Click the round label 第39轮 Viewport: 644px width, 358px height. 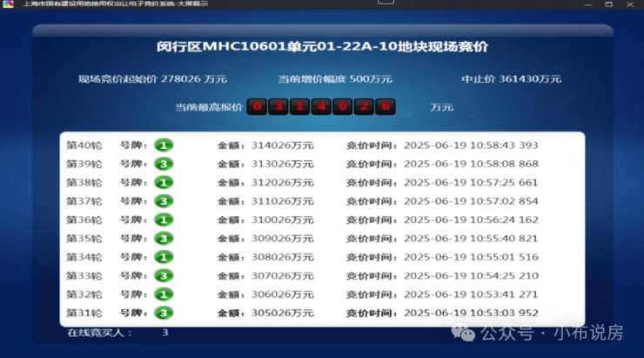[x=84, y=164]
